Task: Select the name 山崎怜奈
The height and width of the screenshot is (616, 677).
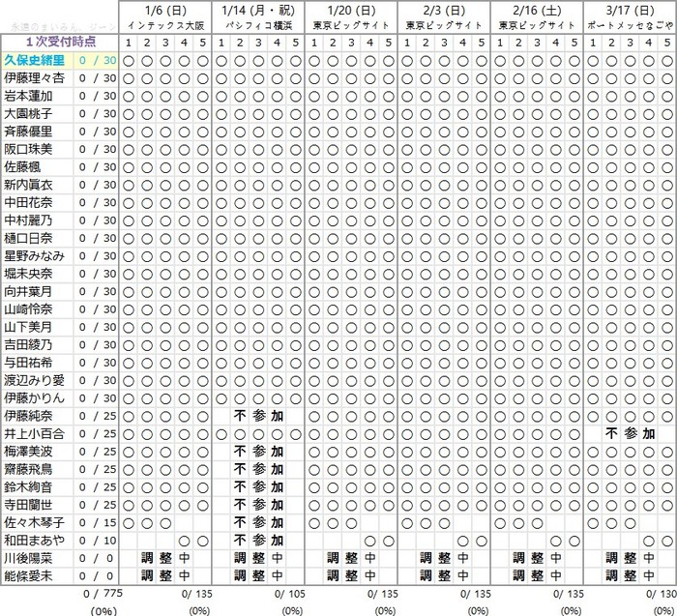Action: pos(28,309)
